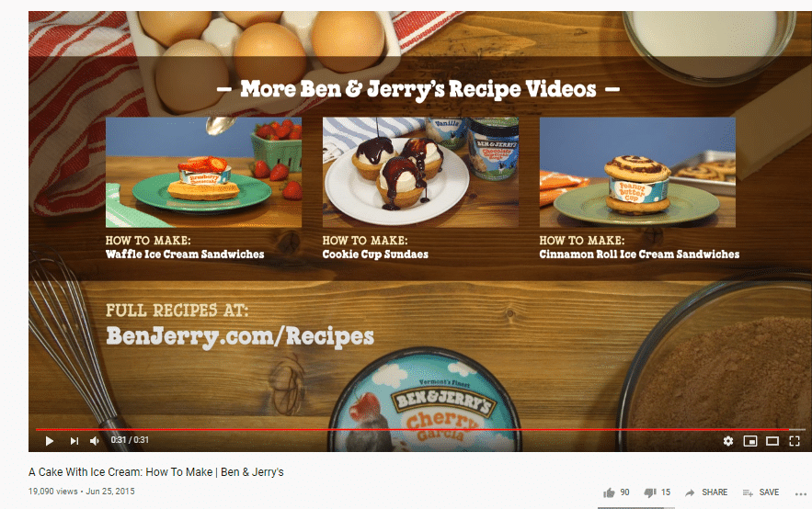
Task: Open the Waffle Ice Cream Sandwiches thumbnail
Action: 203,172
